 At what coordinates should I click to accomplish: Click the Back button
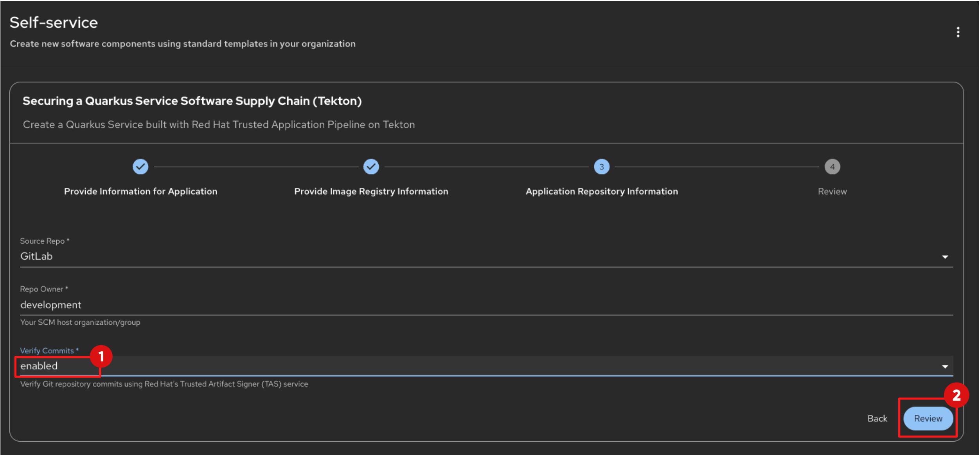(x=877, y=418)
